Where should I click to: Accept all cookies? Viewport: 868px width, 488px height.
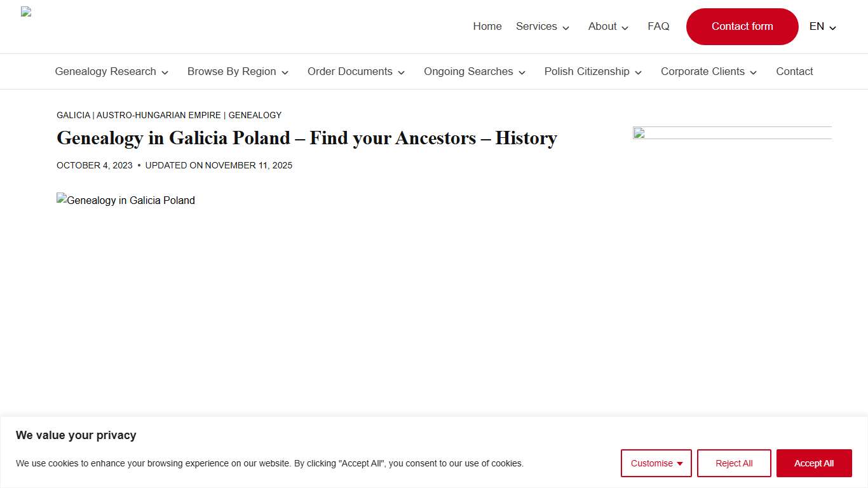click(814, 463)
